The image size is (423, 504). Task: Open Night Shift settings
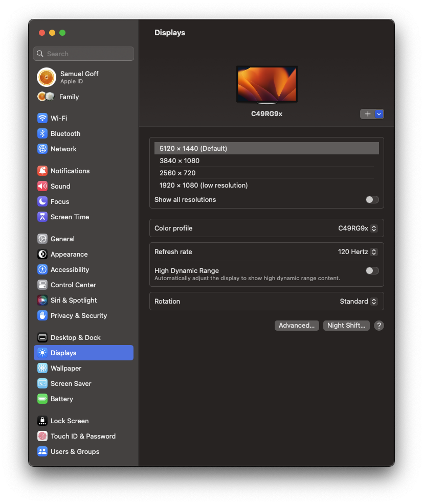pos(346,325)
